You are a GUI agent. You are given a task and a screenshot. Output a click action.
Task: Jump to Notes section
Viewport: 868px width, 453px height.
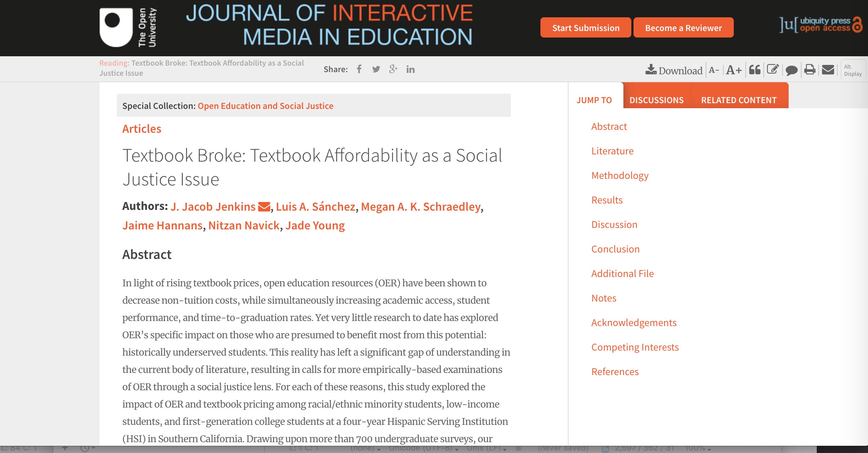click(x=604, y=298)
